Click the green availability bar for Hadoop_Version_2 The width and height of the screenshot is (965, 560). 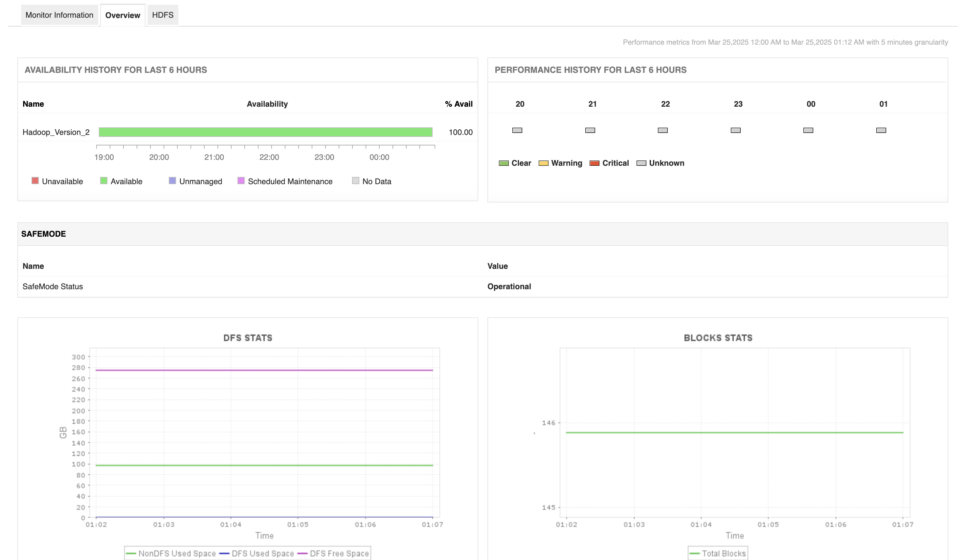[x=265, y=132]
